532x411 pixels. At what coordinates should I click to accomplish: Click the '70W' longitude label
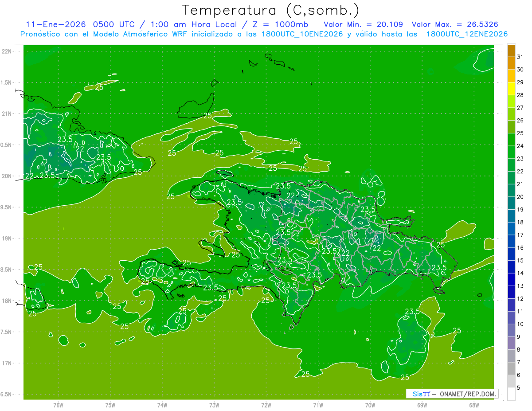[370, 405]
